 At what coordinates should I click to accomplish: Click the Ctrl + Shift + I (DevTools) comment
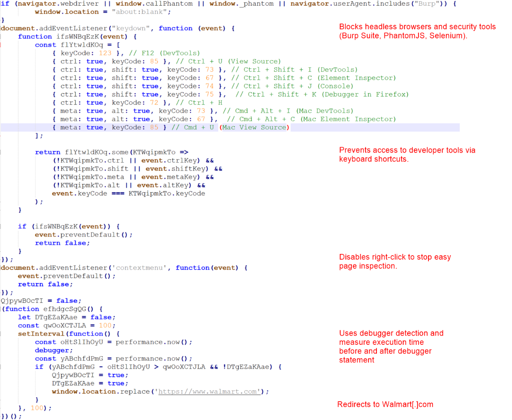[x=295, y=69]
